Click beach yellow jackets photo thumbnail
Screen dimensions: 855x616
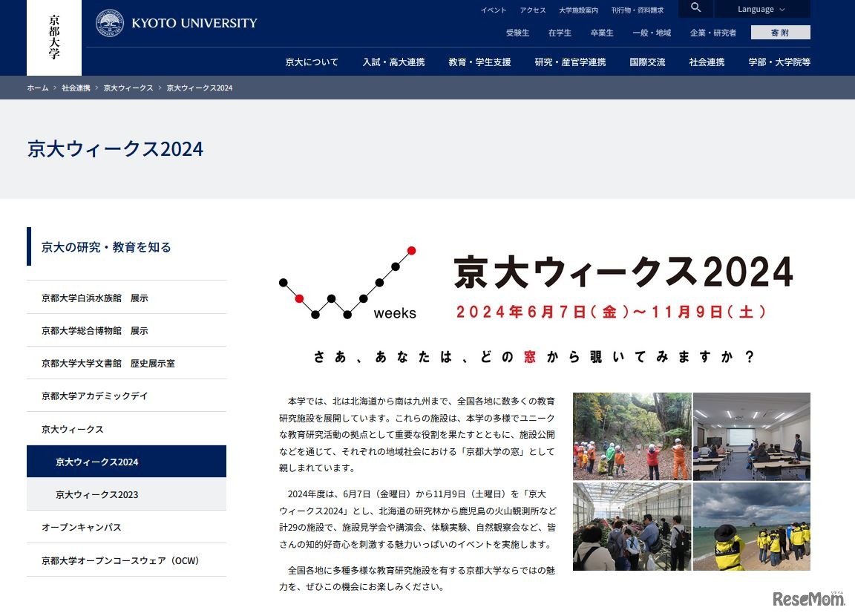point(752,527)
